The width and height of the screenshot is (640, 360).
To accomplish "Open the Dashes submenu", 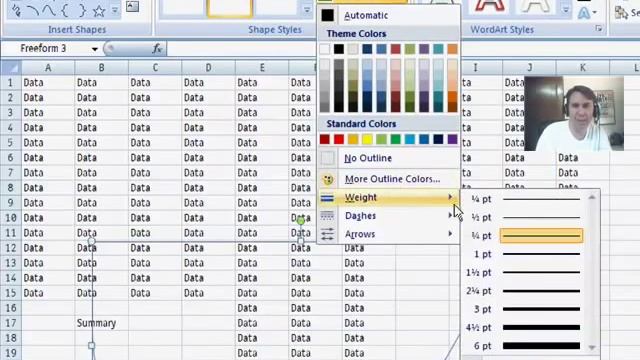I will [x=388, y=216].
